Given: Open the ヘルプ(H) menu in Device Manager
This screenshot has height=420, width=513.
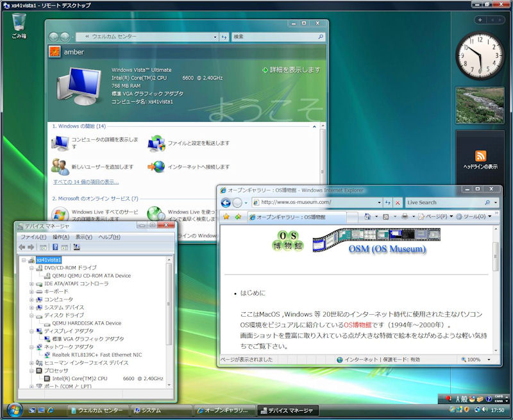Looking at the screenshot, I should pyautogui.click(x=109, y=237).
